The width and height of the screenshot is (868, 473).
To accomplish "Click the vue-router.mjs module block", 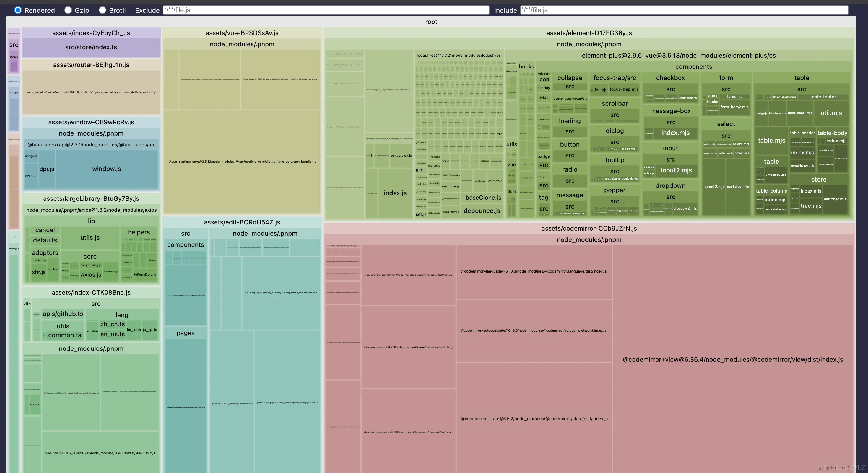I will click(x=91, y=92).
